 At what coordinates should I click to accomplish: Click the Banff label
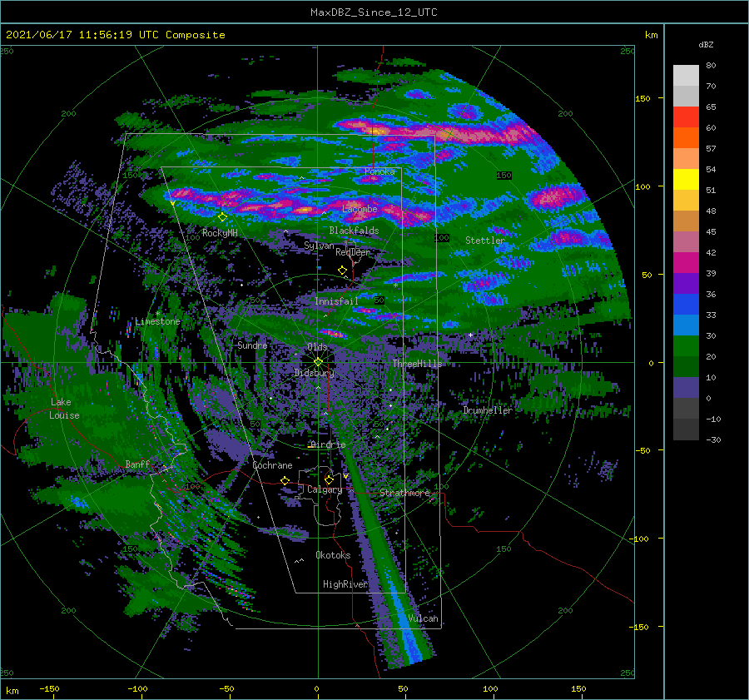pyautogui.click(x=137, y=464)
